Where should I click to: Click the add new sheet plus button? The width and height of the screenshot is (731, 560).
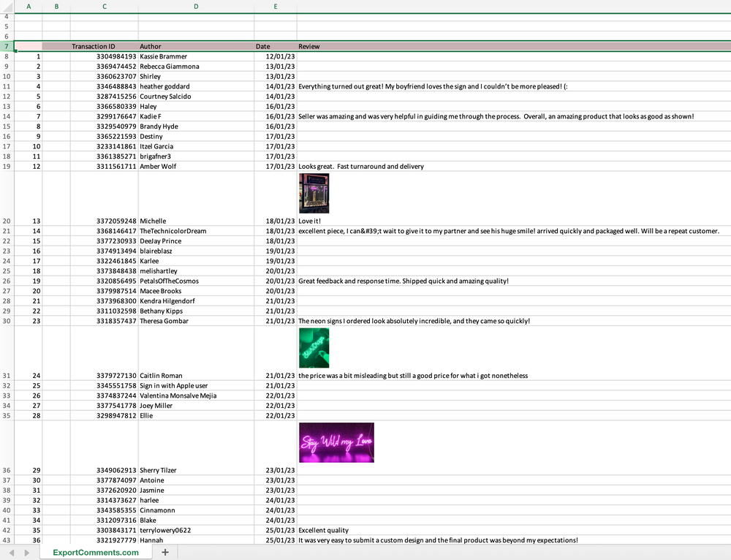165,553
